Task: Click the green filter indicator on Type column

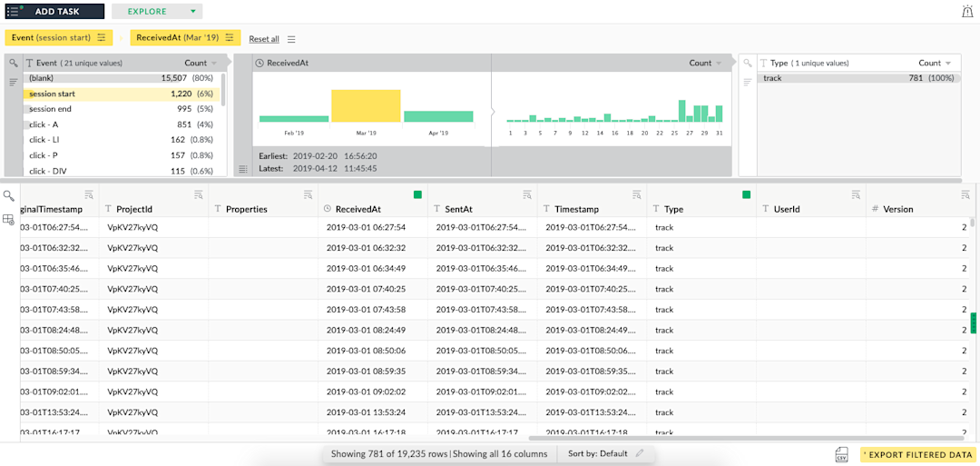Action: (746, 194)
